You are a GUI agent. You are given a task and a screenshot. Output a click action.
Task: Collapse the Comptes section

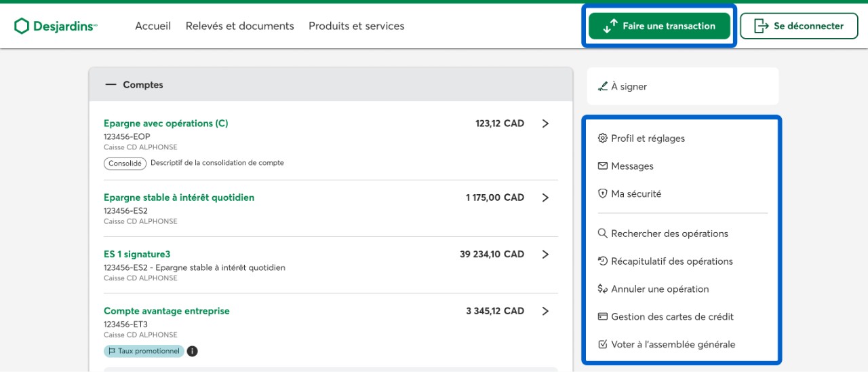[x=111, y=85]
